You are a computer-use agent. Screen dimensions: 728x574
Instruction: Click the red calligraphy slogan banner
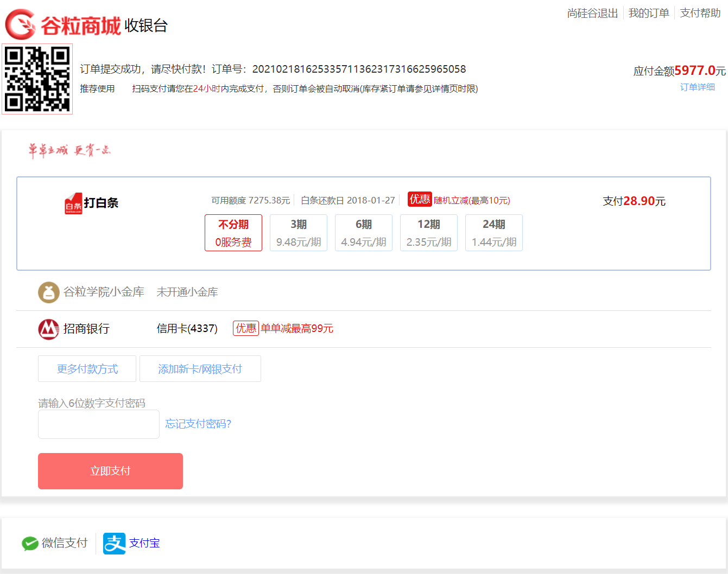[x=69, y=150]
